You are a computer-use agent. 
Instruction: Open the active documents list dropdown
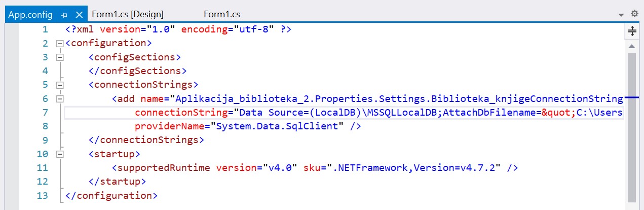click(x=621, y=15)
